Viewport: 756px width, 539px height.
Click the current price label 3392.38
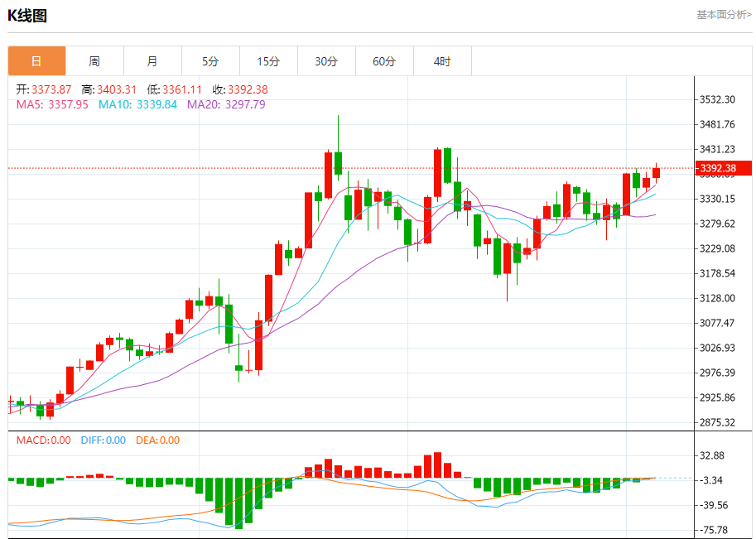pos(723,168)
